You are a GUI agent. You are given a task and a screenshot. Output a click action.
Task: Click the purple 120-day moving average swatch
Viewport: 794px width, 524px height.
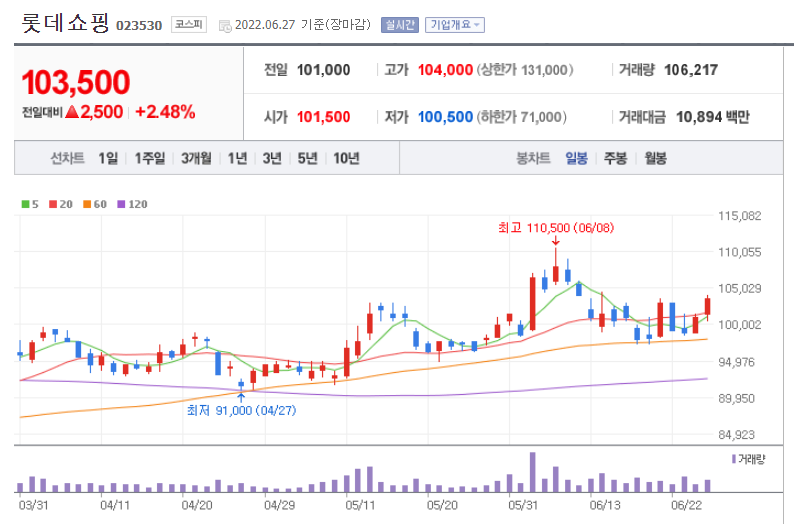(121, 204)
